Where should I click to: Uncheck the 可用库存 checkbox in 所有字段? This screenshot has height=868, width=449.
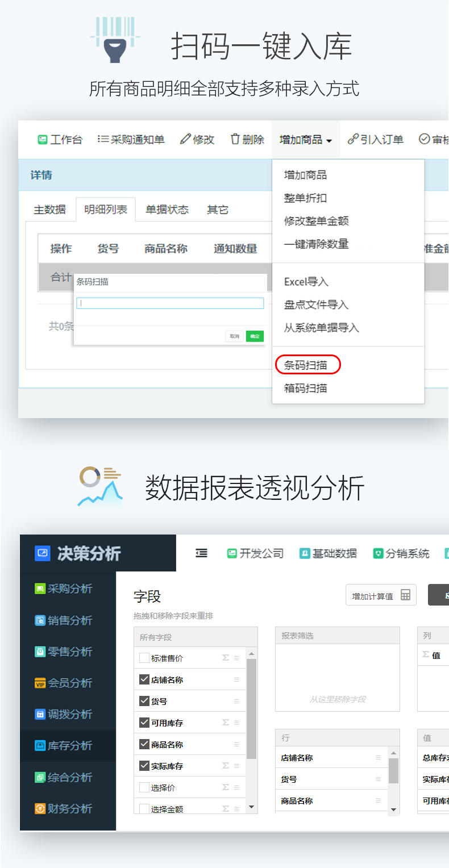(x=144, y=723)
